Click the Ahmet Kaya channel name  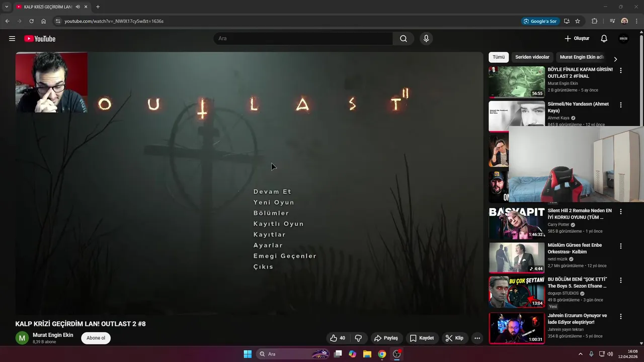pyautogui.click(x=558, y=118)
